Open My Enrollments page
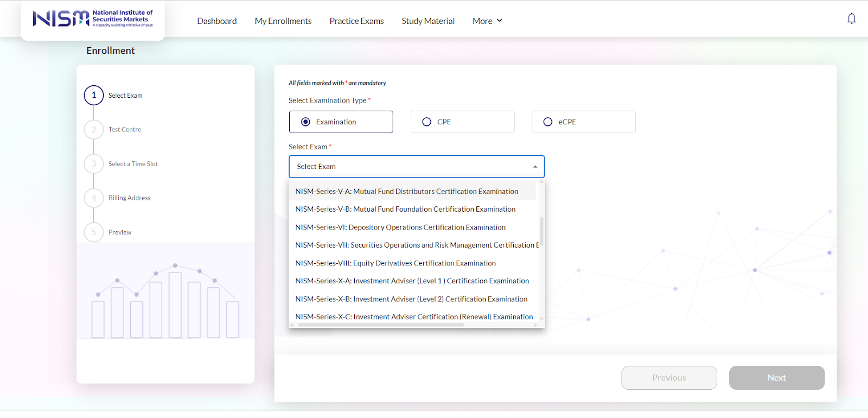 [283, 21]
